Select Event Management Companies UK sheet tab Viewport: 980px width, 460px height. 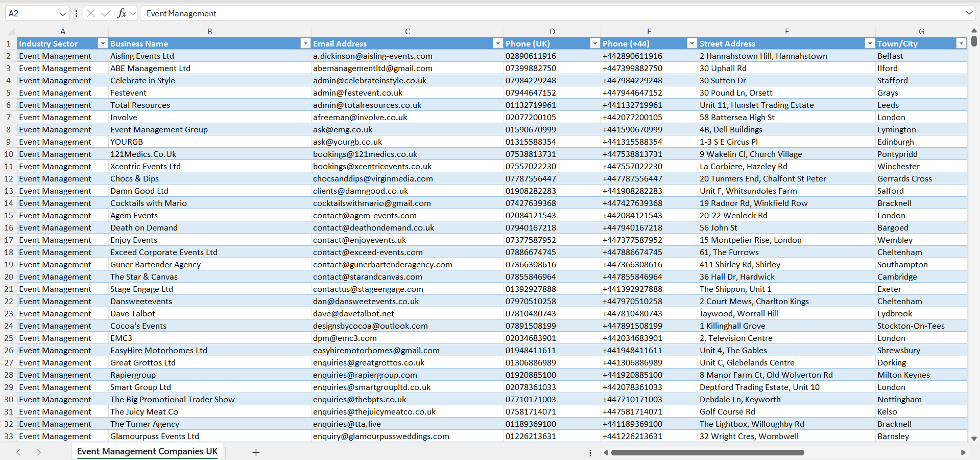148,451
